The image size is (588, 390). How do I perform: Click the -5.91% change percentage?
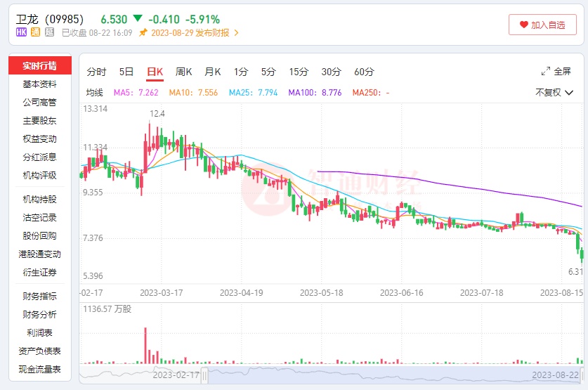tap(202, 19)
